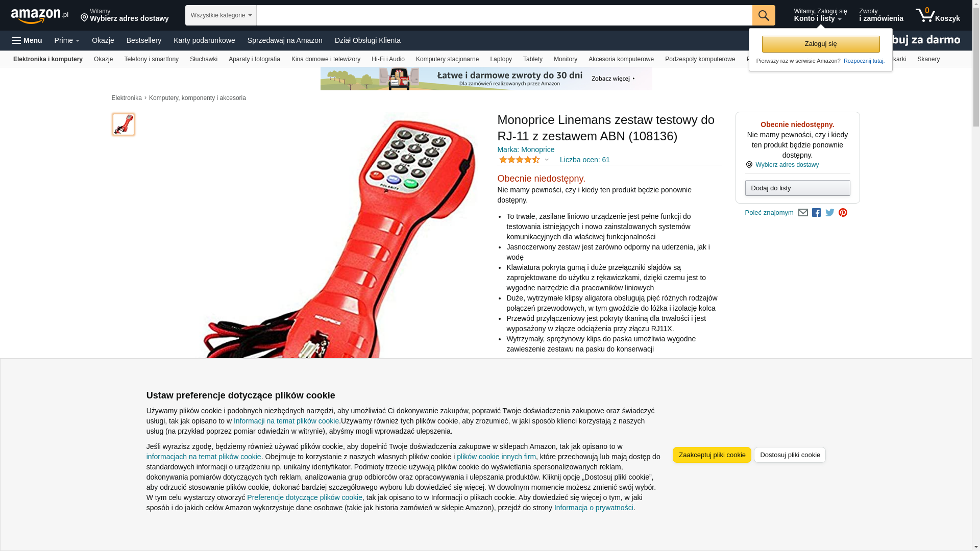Expand star rating breakdown arrow
Screen dimensions: 980x551
547,160
